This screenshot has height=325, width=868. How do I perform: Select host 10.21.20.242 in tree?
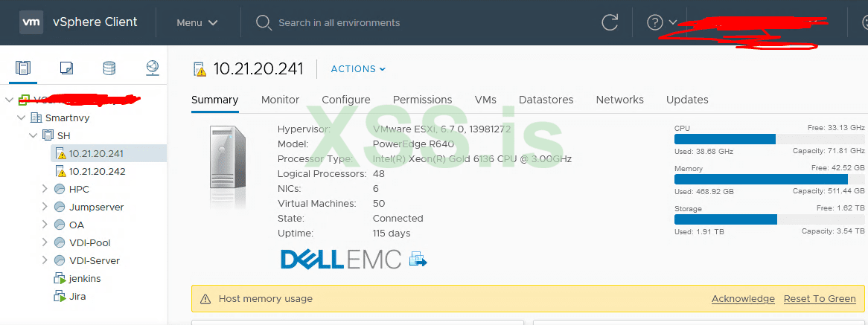[x=97, y=171]
